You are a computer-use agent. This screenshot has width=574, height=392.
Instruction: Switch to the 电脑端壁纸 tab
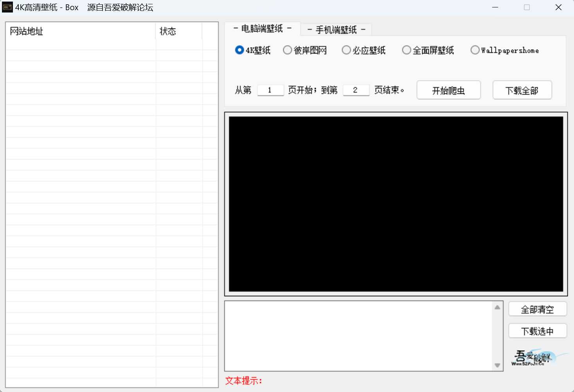click(262, 29)
